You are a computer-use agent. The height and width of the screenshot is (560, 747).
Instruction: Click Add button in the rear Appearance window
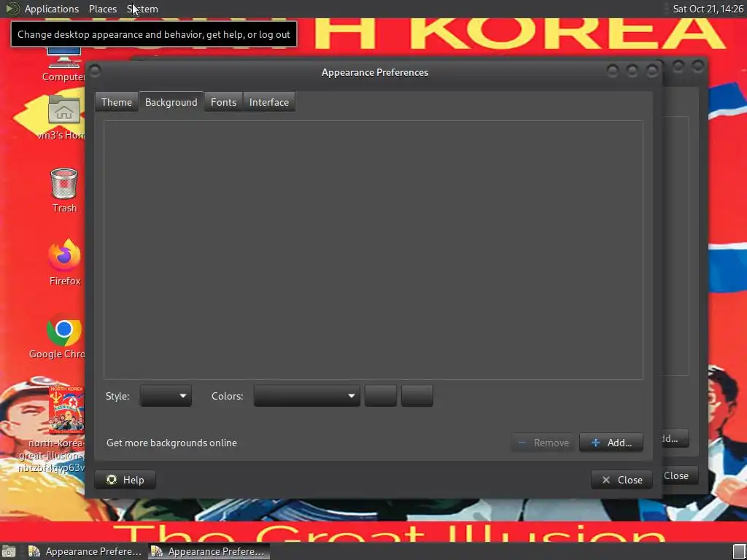(676, 438)
